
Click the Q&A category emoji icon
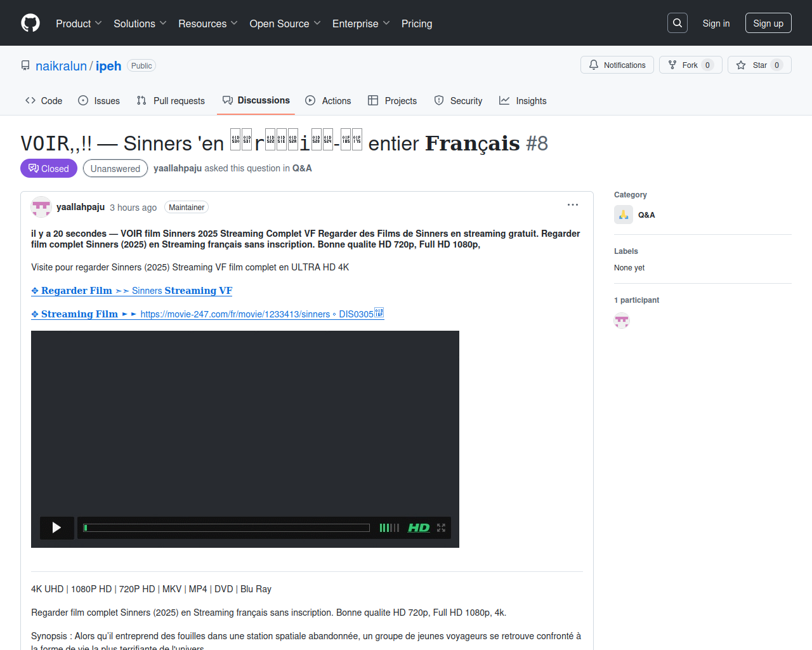(x=624, y=215)
